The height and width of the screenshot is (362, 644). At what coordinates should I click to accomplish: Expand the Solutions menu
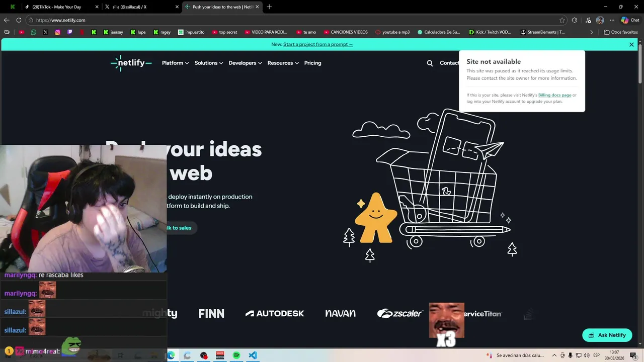pyautogui.click(x=208, y=63)
